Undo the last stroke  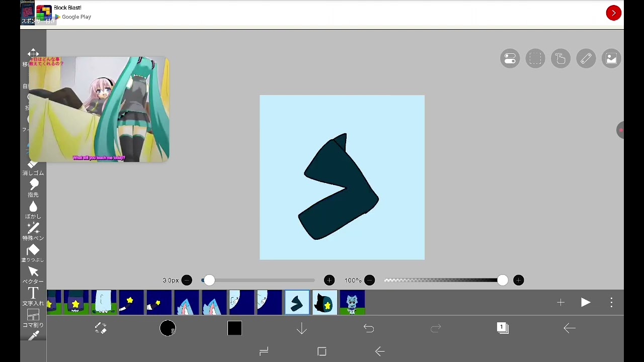point(369,328)
